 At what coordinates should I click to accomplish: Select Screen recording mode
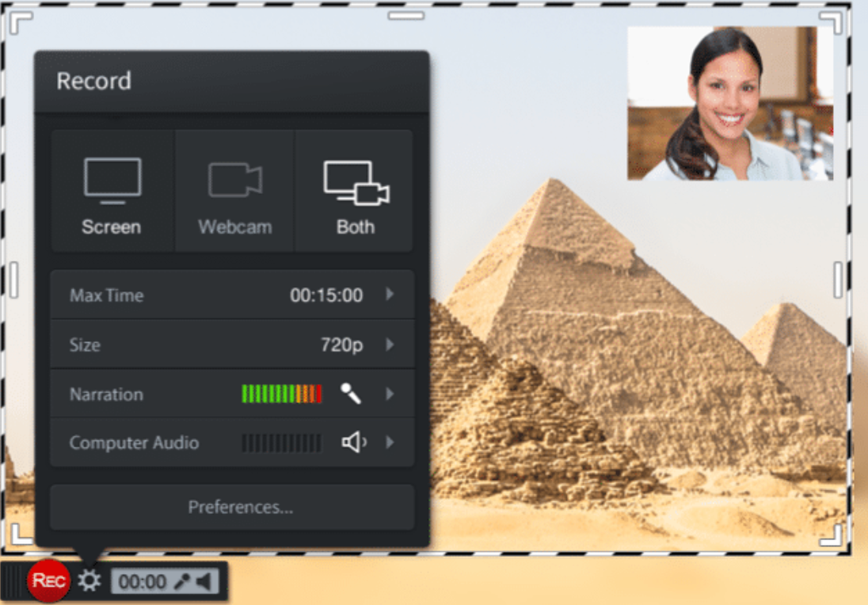[x=111, y=190]
